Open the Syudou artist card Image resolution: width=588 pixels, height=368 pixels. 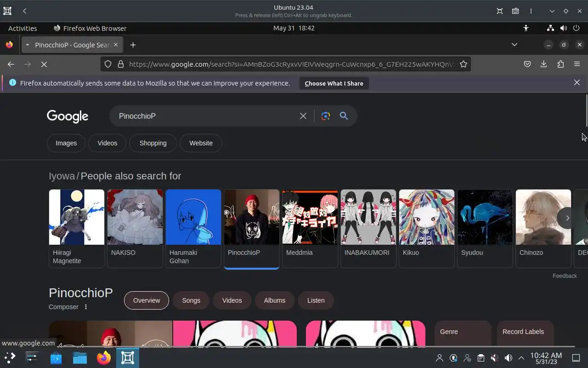485,229
